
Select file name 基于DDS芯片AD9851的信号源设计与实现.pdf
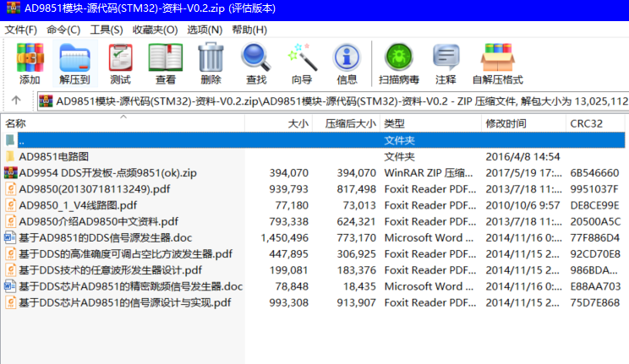click(x=125, y=302)
